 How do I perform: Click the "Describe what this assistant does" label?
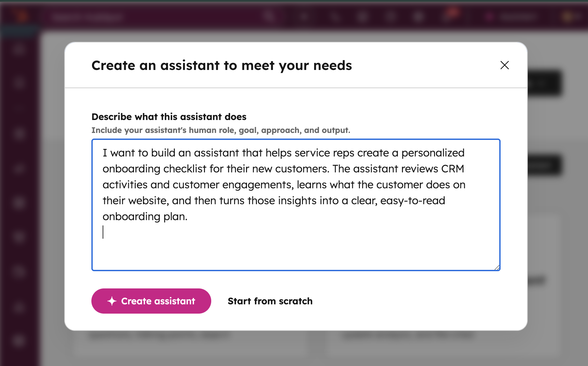pyautogui.click(x=169, y=117)
